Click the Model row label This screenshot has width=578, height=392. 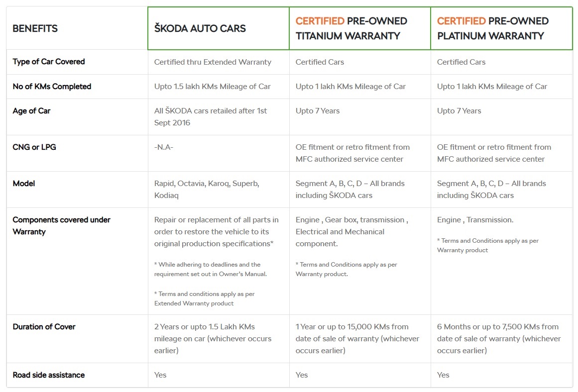click(24, 183)
